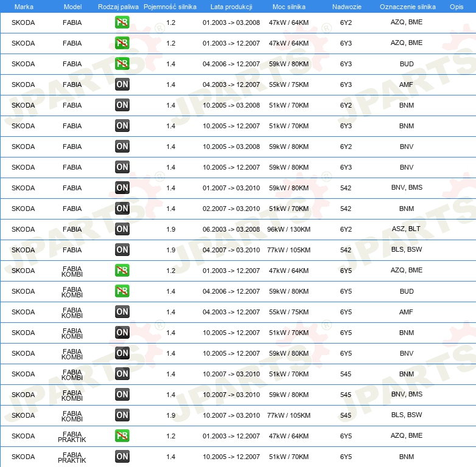Click FABIA PRAKTIK model in 1.4 row
Image resolution: width=476 pixels, height=467 pixels.
click(72, 457)
